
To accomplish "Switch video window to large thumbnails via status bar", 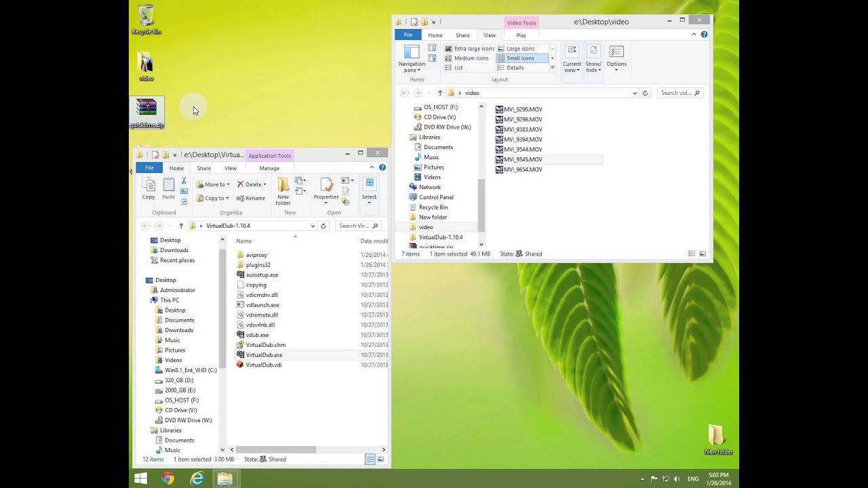I will pos(703,253).
